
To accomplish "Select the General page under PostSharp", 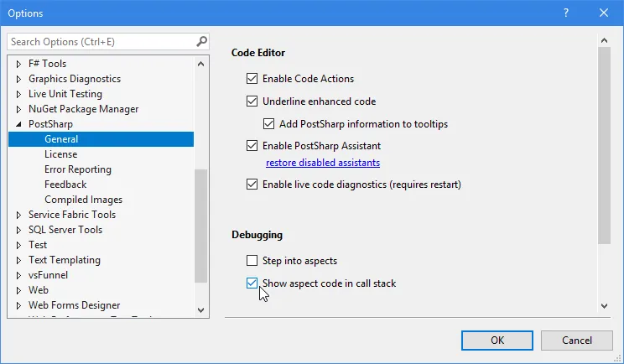I will pyautogui.click(x=101, y=139).
